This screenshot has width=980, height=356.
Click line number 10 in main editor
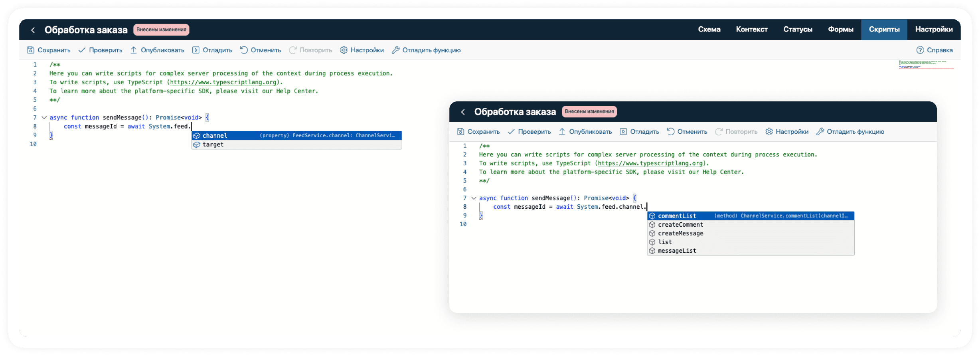coord(33,144)
